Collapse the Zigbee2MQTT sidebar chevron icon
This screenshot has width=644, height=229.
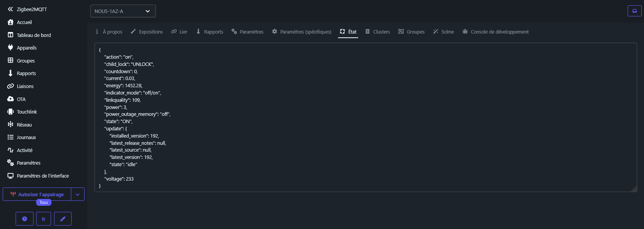point(10,9)
